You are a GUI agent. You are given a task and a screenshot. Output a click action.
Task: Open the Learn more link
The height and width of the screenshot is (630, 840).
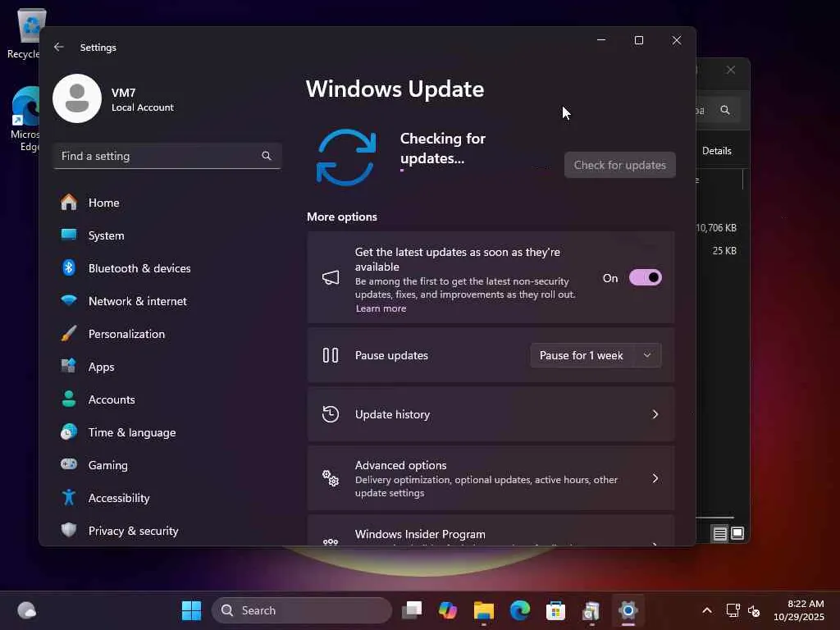[381, 308]
